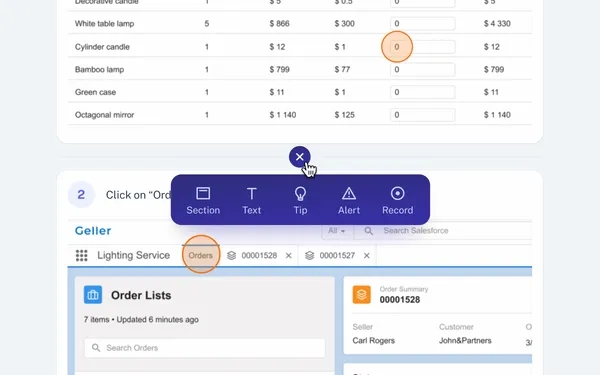The height and width of the screenshot is (375, 600).
Task: Close the 00001528 tab
Action: point(289,255)
